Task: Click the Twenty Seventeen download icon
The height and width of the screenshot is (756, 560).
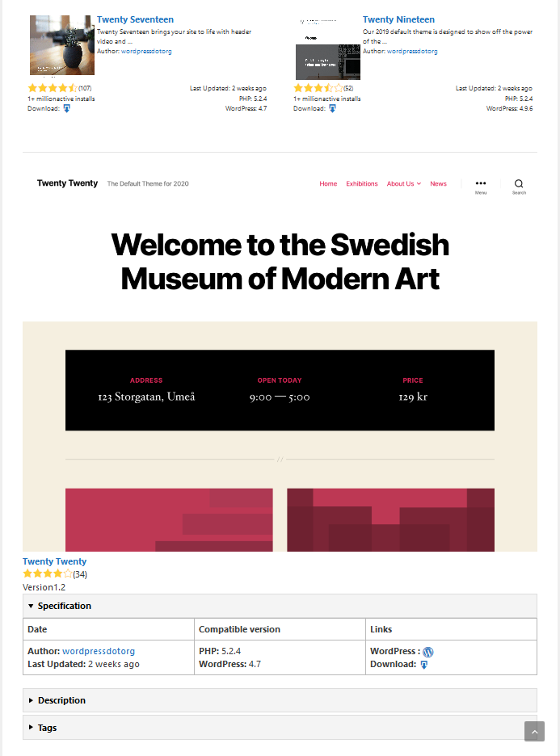Action: [66, 108]
